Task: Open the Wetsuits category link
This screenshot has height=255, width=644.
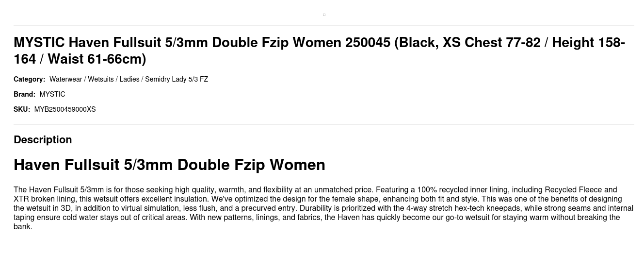Action: pyautogui.click(x=101, y=79)
